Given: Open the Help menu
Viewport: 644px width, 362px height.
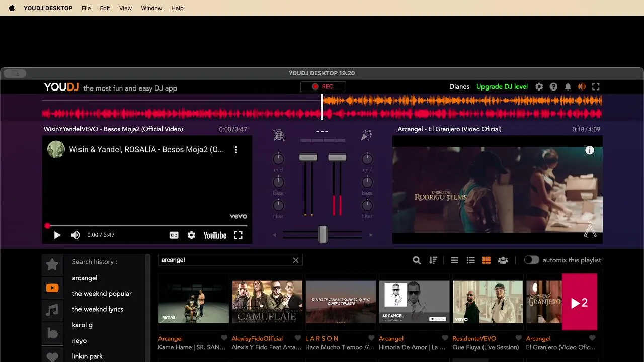Looking at the screenshot, I should click(x=177, y=8).
